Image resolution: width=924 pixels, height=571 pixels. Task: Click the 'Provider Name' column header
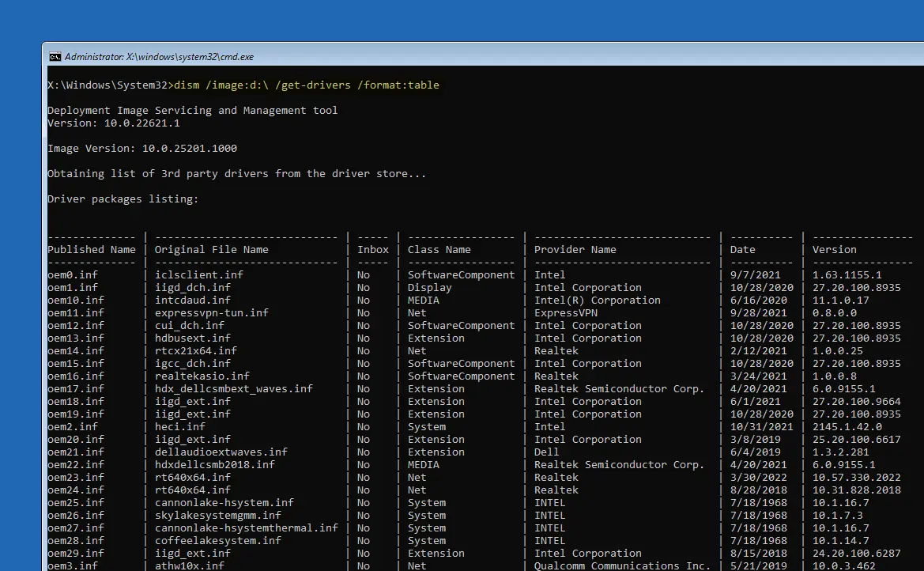click(x=575, y=250)
